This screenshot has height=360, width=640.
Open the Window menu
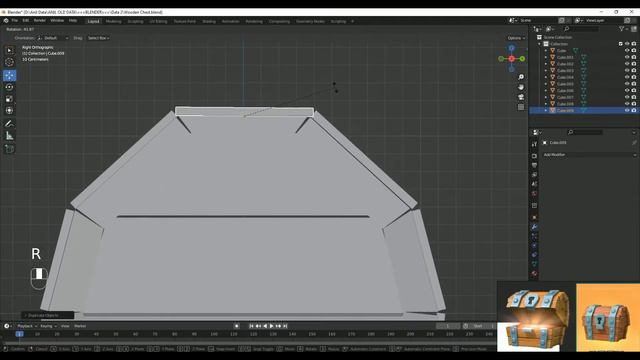click(57, 20)
